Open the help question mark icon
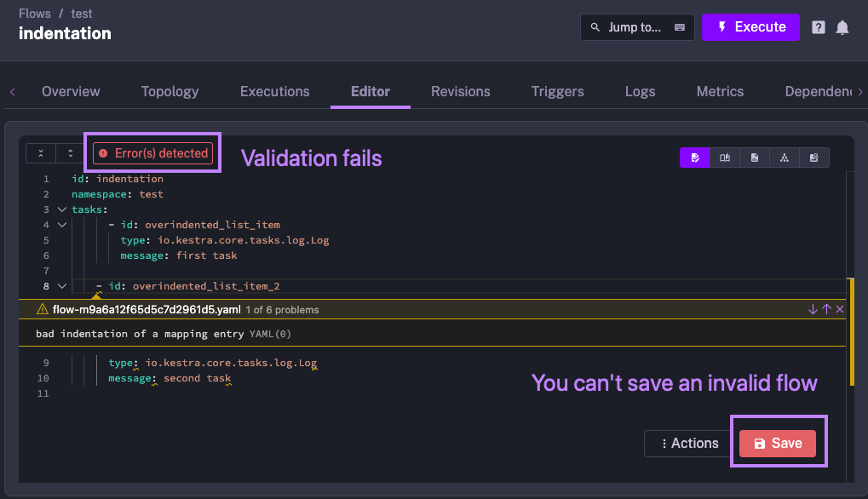The height and width of the screenshot is (499, 868). [818, 27]
